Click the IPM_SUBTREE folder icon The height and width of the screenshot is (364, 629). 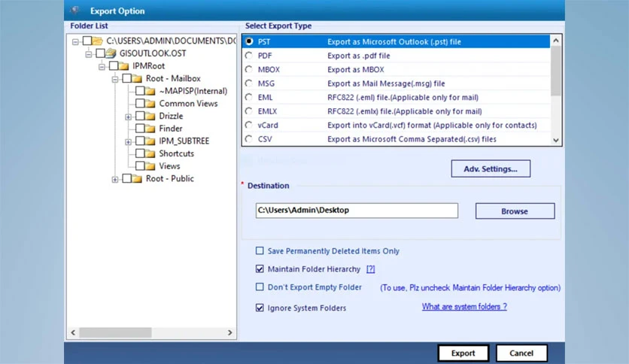[x=150, y=141]
